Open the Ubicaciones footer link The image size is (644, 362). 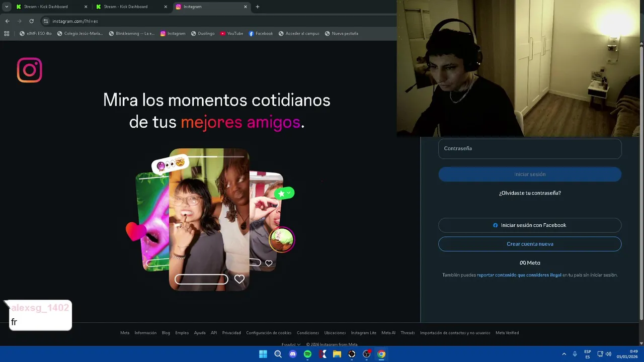coord(335,333)
